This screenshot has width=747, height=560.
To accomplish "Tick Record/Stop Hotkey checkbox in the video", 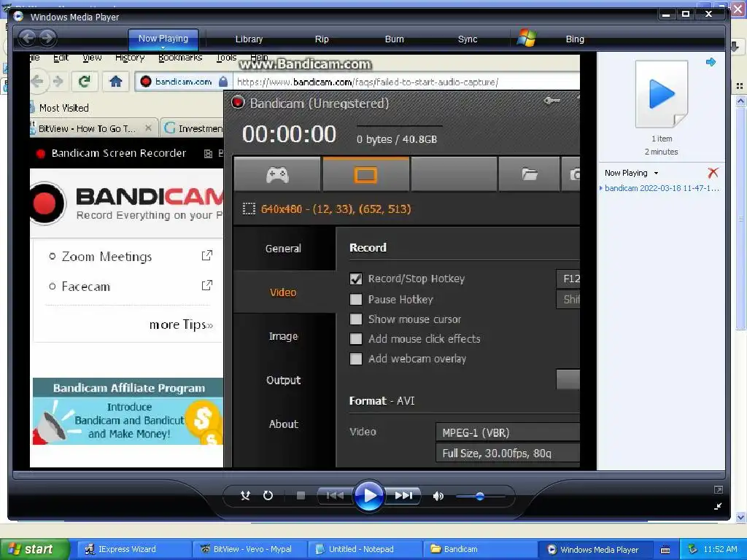I will 356,279.
